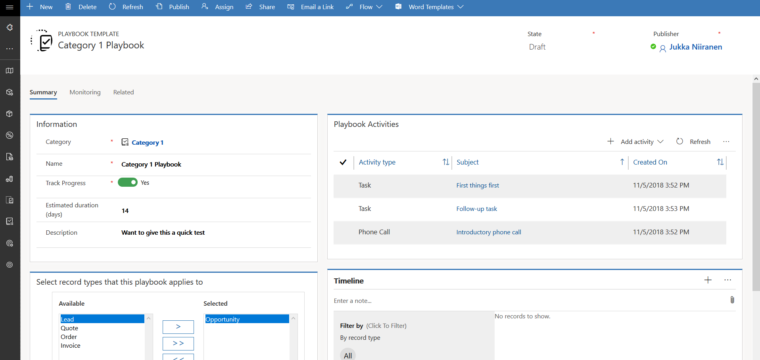The width and height of the screenshot is (760, 360).
Task: Refresh the Playbook Activities grid
Action: click(x=693, y=141)
